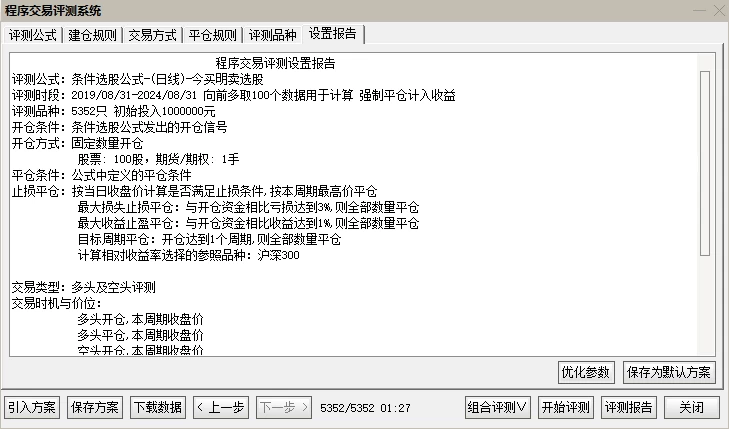Open the 评测报告 button
The image size is (729, 429).
(x=629, y=408)
